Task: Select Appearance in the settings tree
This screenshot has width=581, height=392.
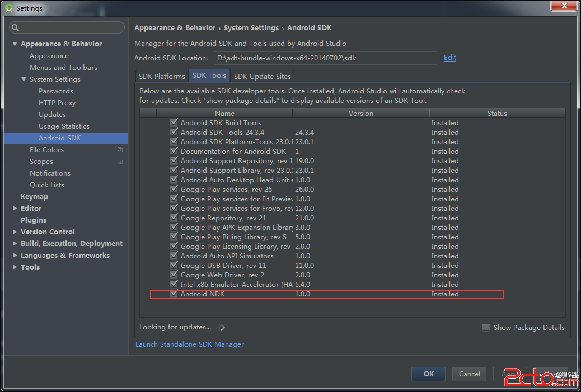Action: (49, 56)
